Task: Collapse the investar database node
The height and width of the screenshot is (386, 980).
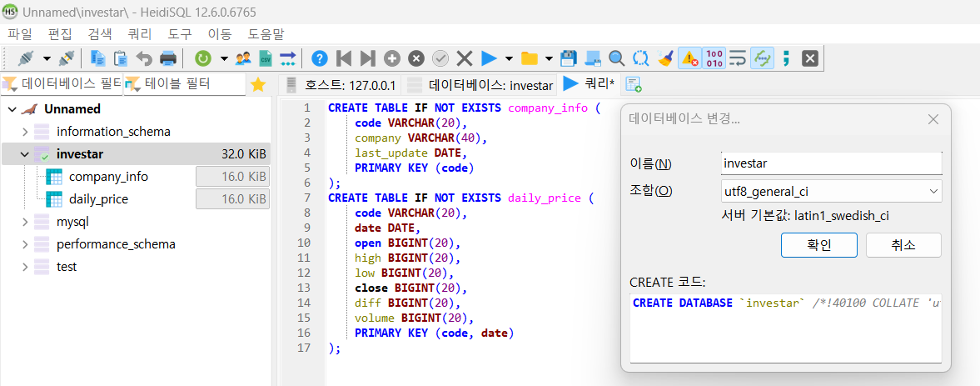Action: coord(25,154)
